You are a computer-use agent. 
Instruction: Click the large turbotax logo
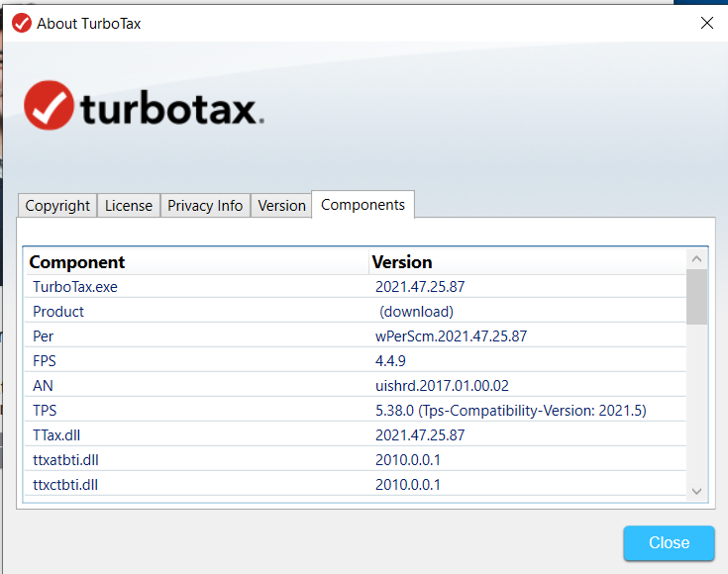point(144,106)
